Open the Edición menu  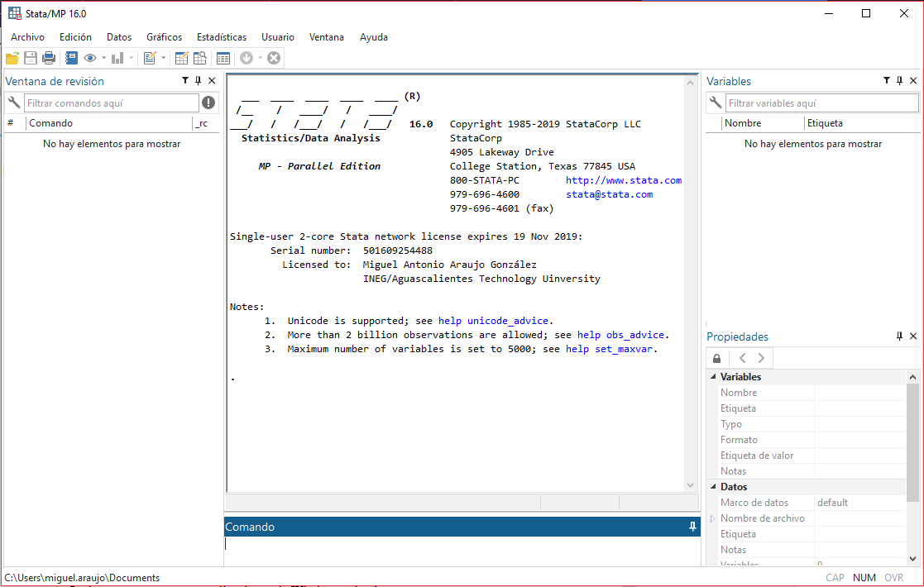tap(75, 37)
